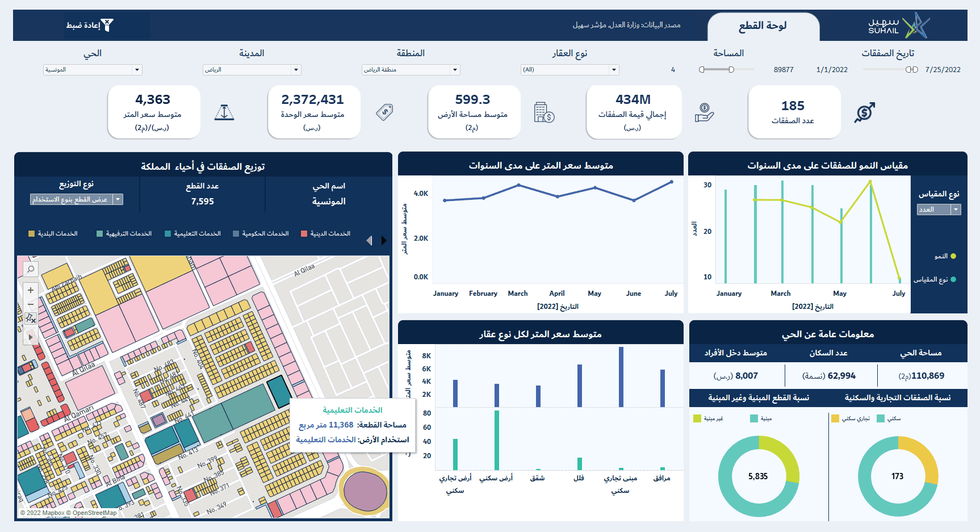Click the reset filter funnel icon
Image resolution: width=980 pixels, height=532 pixels.
(x=107, y=25)
